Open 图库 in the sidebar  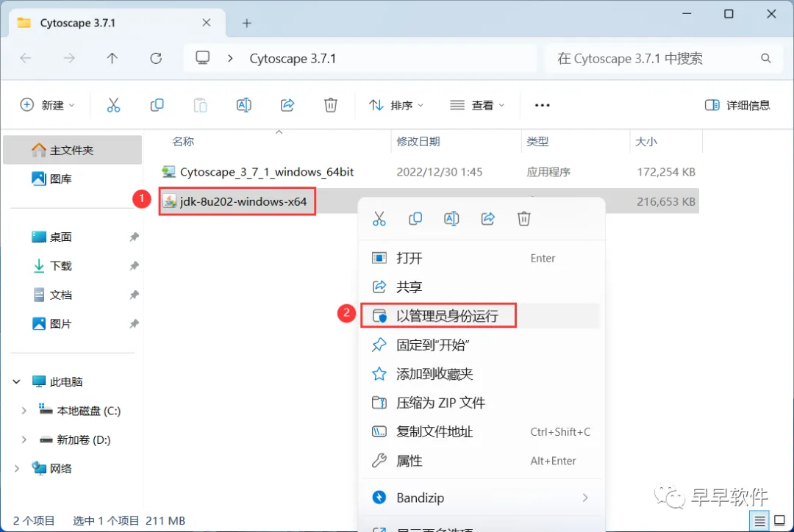click(72, 179)
